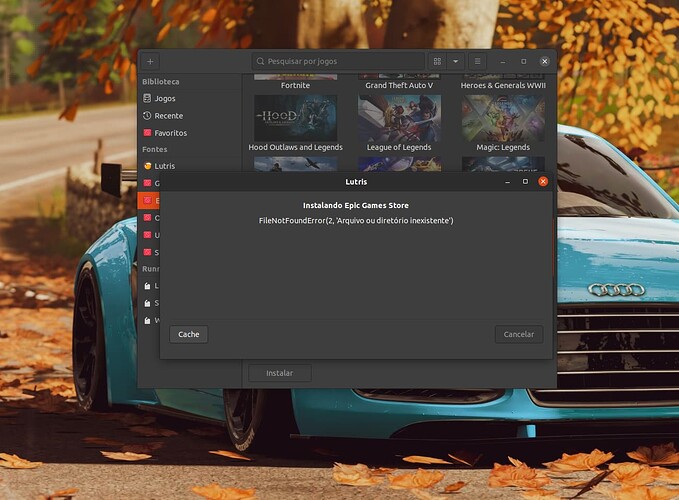Click the Fortnite game title
Image resolution: width=679 pixels, height=500 pixels.
(295, 85)
